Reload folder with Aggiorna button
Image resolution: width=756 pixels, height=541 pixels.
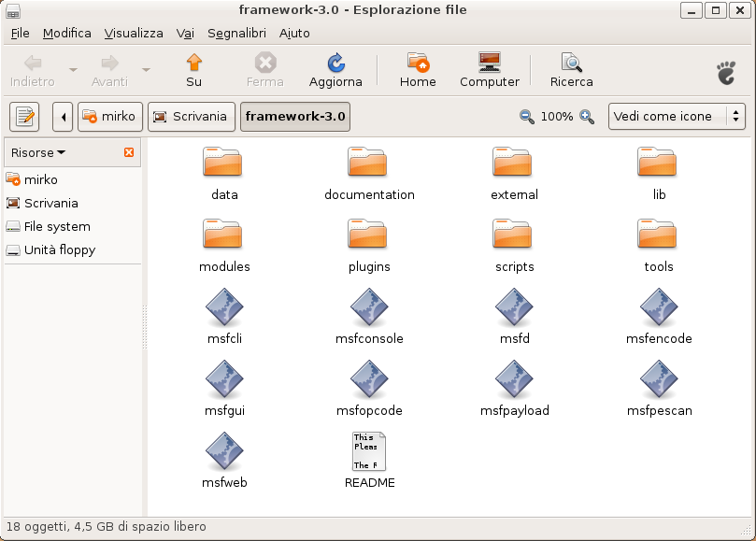click(335, 70)
